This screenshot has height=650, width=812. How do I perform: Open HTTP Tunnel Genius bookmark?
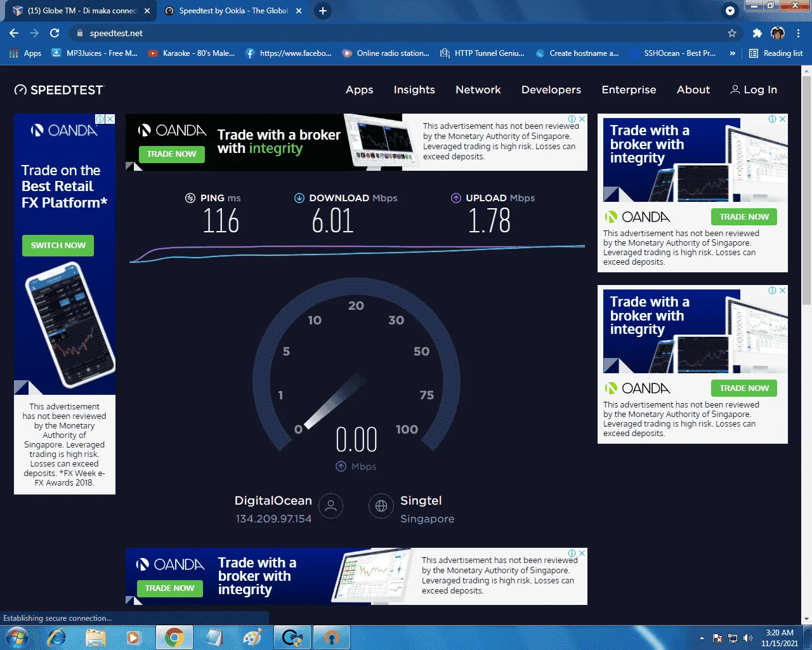coord(483,53)
